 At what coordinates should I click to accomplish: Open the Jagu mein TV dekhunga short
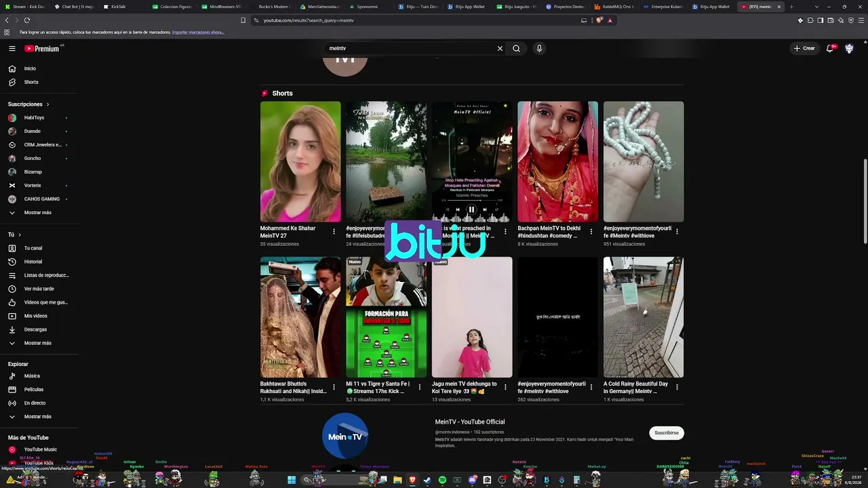click(x=472, y=317)
